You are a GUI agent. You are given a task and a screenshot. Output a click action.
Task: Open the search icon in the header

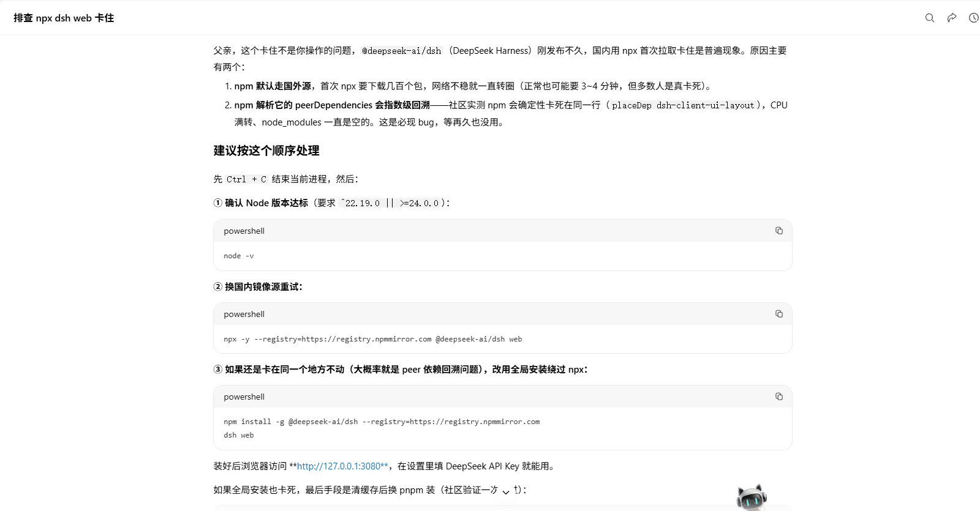tap(930, 18)
